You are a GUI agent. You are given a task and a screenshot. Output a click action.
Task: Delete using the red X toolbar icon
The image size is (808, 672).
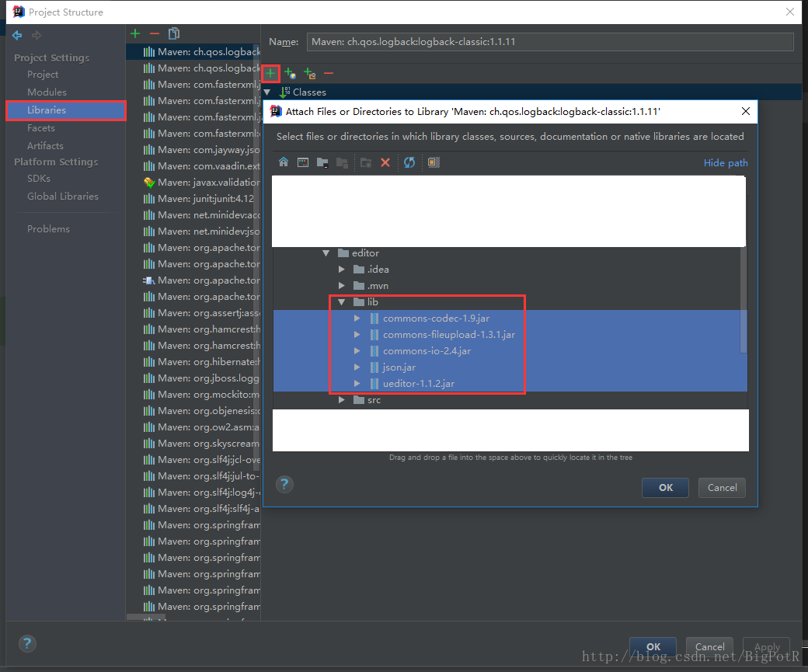coord(385,162)
